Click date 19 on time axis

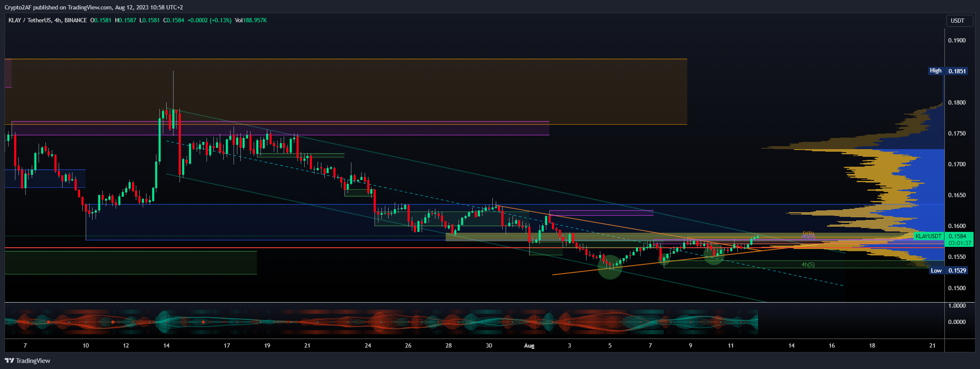(x=267, y=345)
